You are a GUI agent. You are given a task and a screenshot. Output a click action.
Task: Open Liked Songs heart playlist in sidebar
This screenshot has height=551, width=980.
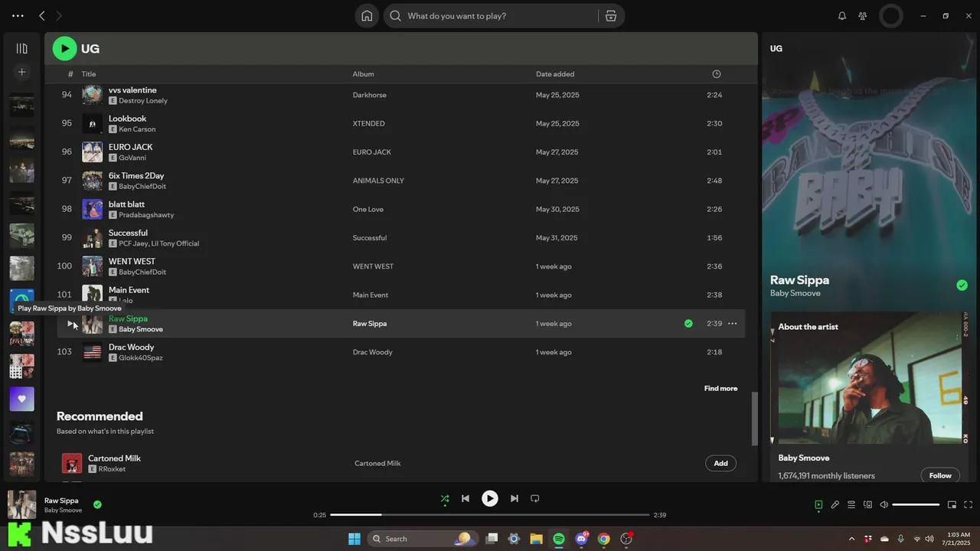21,399
